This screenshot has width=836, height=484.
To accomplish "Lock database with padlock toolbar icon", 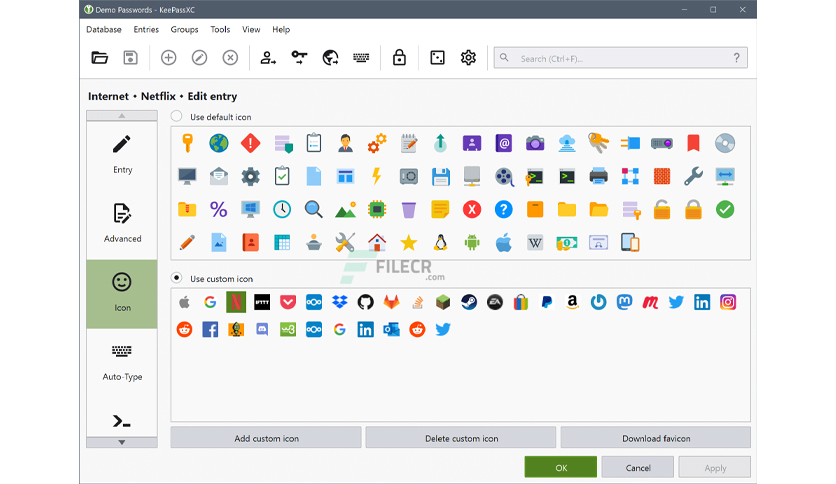I will click(399, 58).
